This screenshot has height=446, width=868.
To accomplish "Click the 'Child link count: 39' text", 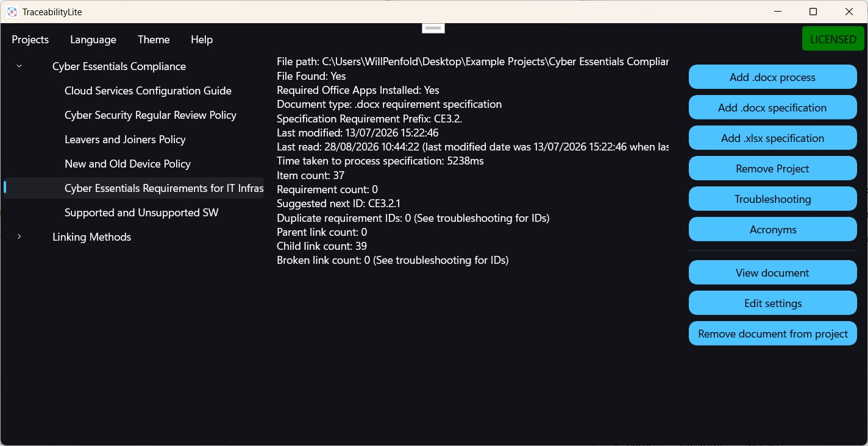I will click(x=322, y=246).
